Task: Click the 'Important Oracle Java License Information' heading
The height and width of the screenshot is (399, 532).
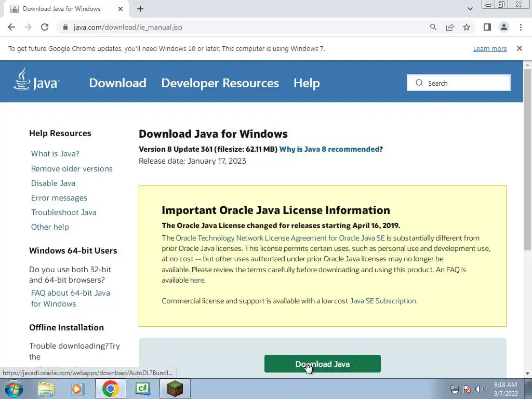Action: coord(276,210)
